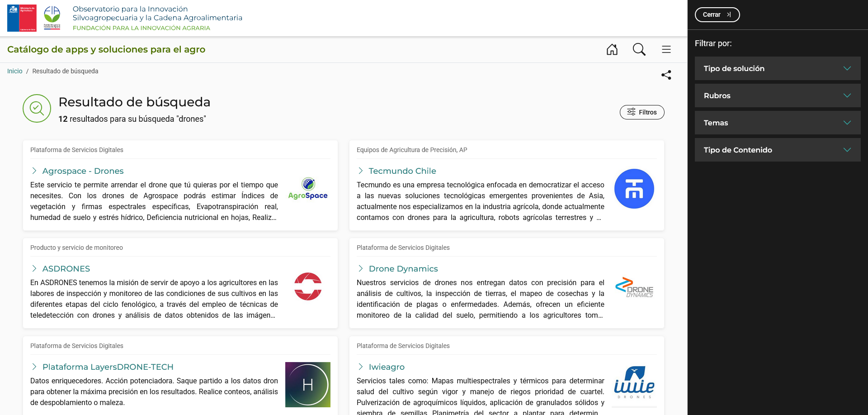Image resolution: width=868 pixels, height=415 pixels.
Task: Expand the Temas filter
Action: [778, 123]
